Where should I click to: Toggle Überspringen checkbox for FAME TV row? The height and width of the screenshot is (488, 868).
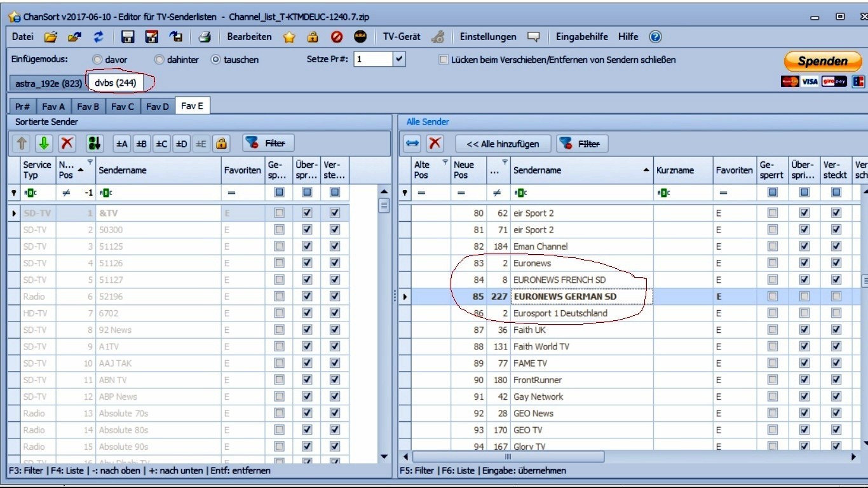point(804,363)
